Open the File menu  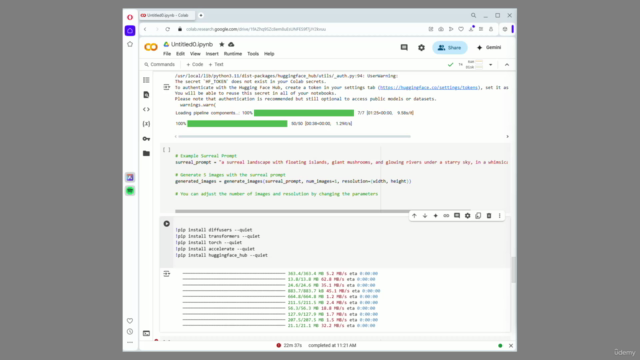tap(167, 54)
